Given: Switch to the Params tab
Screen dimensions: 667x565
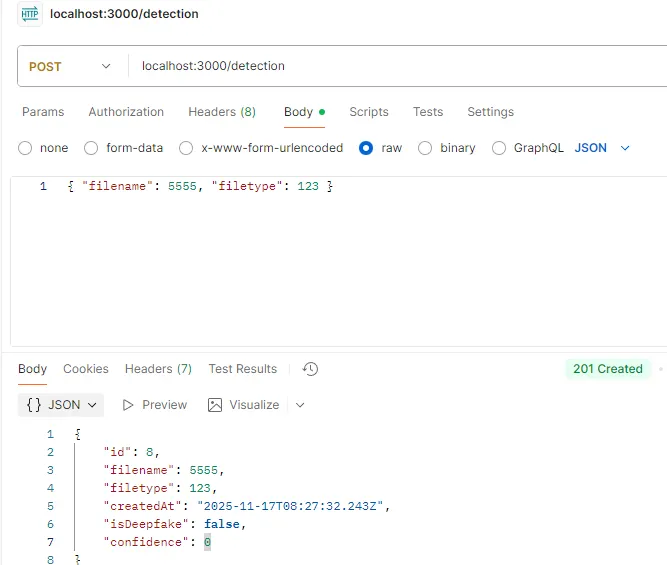Looking at the screenshot, I should point(43,112).
